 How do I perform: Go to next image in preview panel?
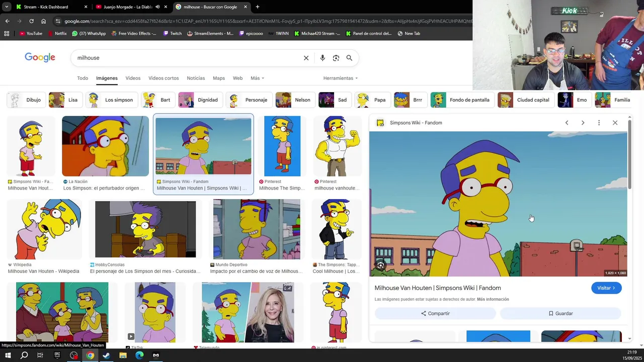(x=583, y=123)
